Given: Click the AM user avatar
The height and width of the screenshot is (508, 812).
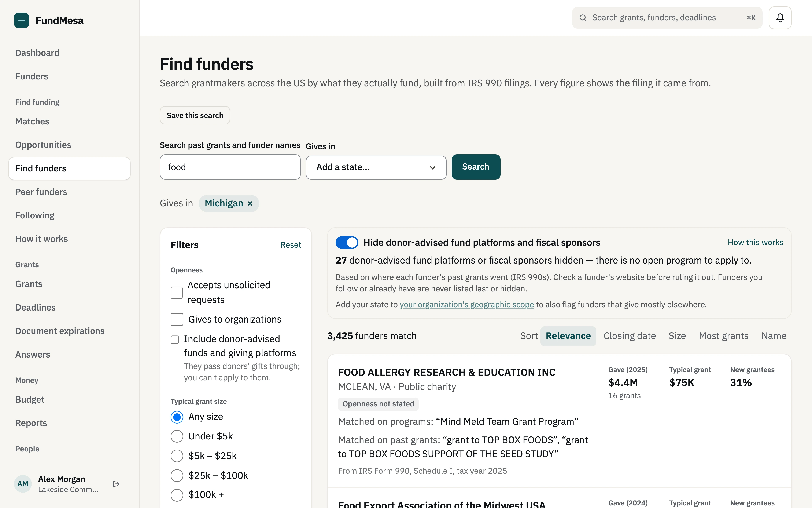Looking at the screenshot, I should [22, 484].
